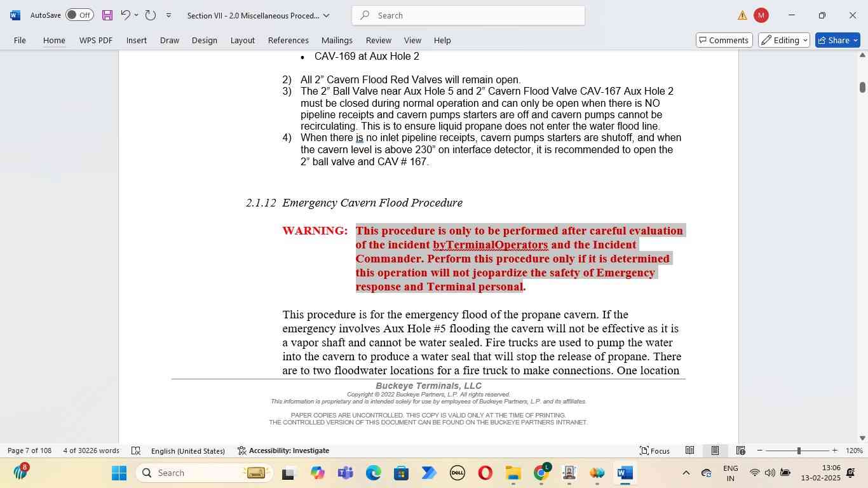The width and height of the screenshot is (868, 488).
Task: Undo the last action
Action: pos(125,15)
